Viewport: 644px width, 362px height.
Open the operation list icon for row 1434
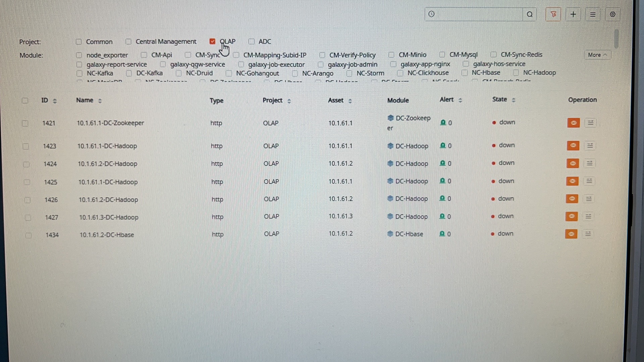click(x=588, y=234)
